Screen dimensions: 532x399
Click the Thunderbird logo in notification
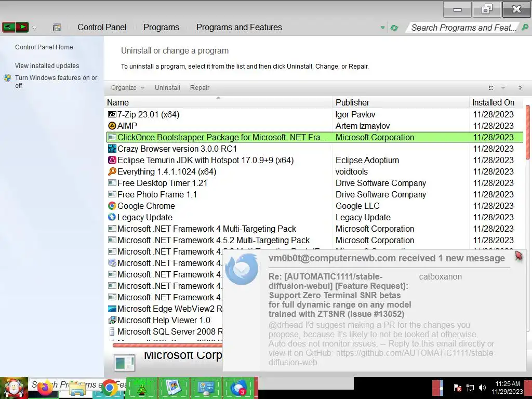click(242, 270)
